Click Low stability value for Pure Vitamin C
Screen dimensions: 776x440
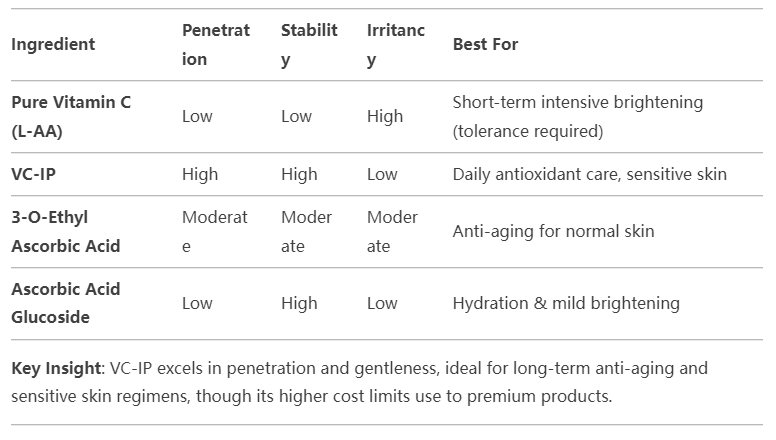pyautogui.click(x=296, y=117)
